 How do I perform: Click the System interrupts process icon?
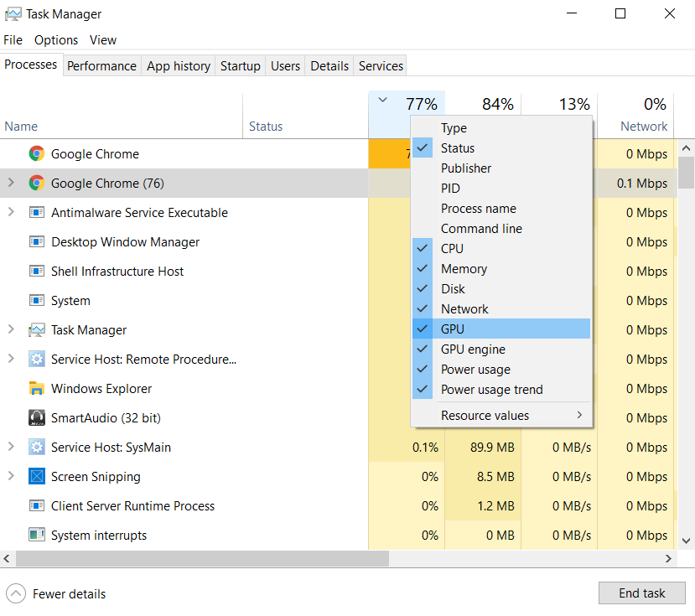36,536
